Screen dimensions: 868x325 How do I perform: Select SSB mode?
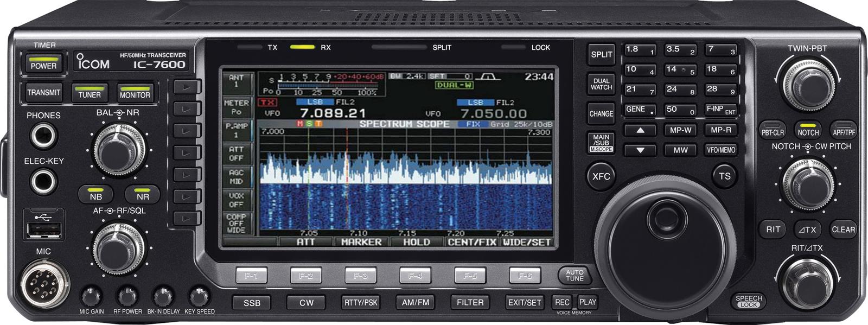(x=252, y=303)
